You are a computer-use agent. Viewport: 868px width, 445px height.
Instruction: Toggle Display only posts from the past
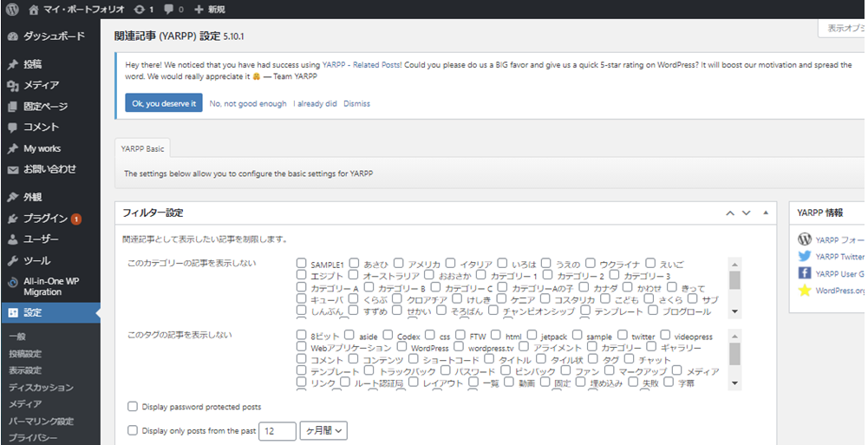click(x=133, y=430)
